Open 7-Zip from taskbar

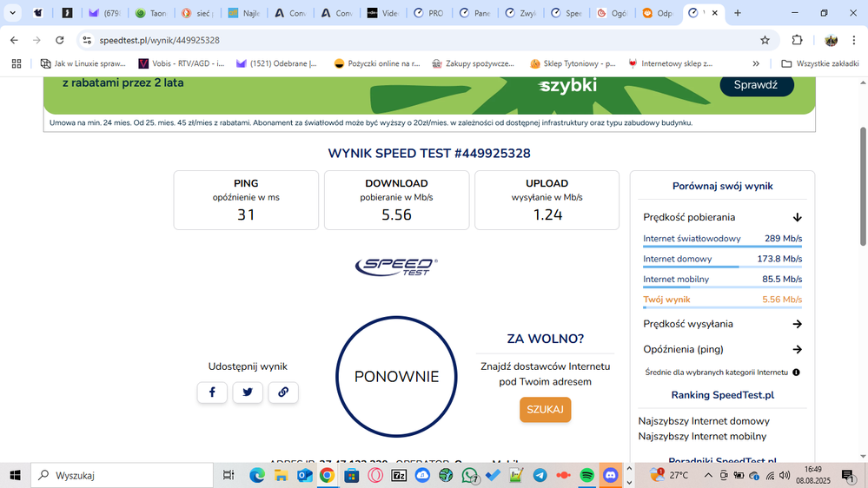(x=399, y=475)
